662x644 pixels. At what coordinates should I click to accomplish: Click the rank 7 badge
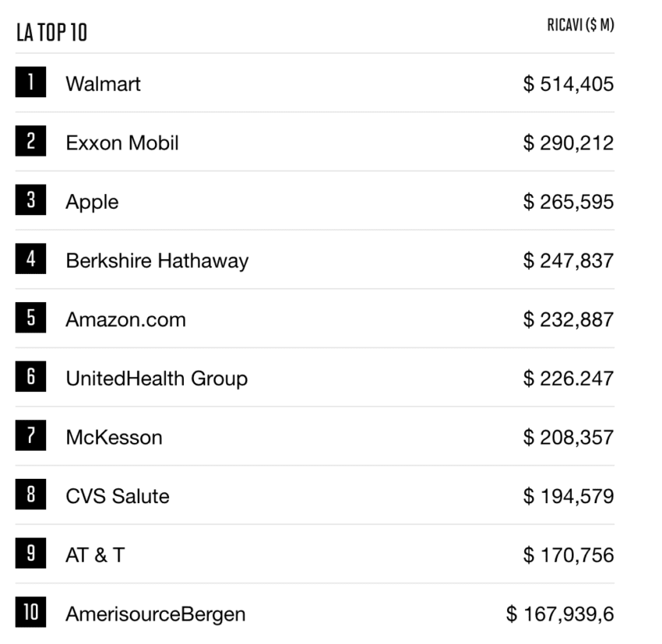pos(31,435)
